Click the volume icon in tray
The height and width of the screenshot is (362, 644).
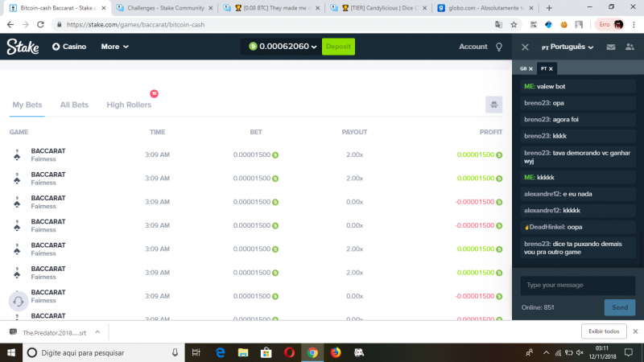pos(580,352)
